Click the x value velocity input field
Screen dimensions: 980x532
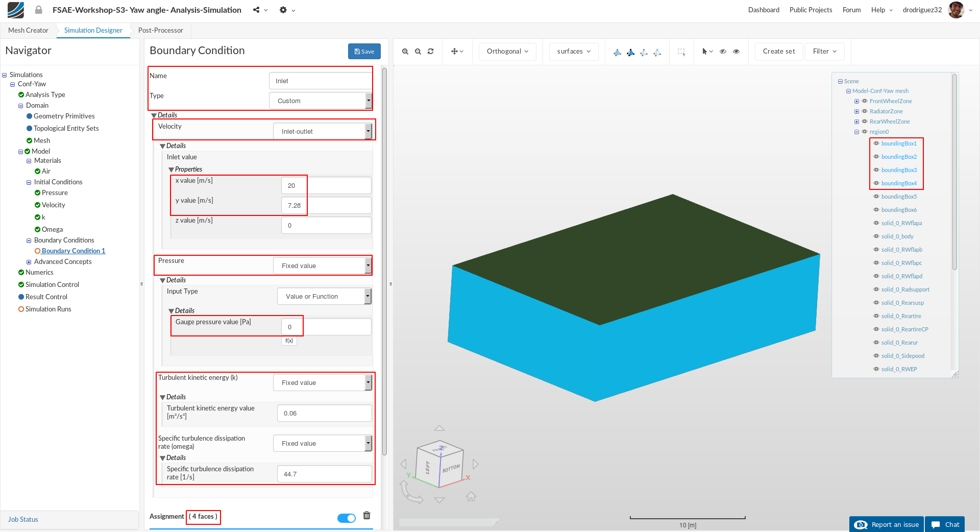(x=326, y=186)
